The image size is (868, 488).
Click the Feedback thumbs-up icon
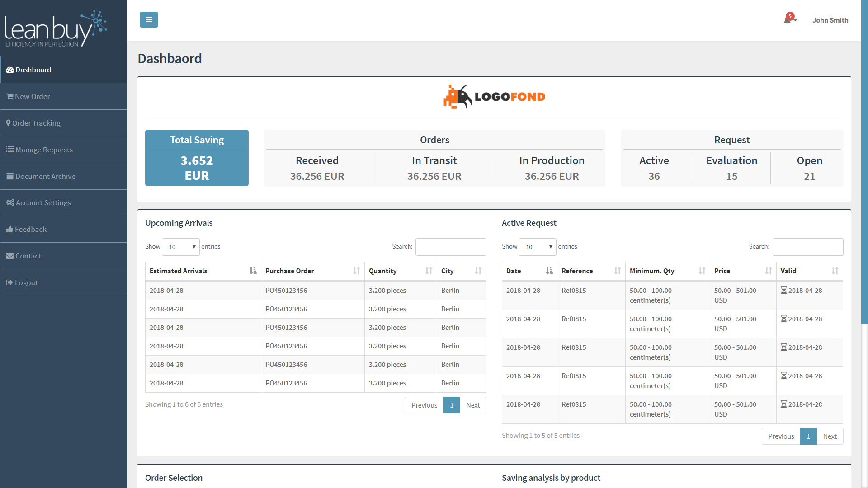(x=9, y=229)
